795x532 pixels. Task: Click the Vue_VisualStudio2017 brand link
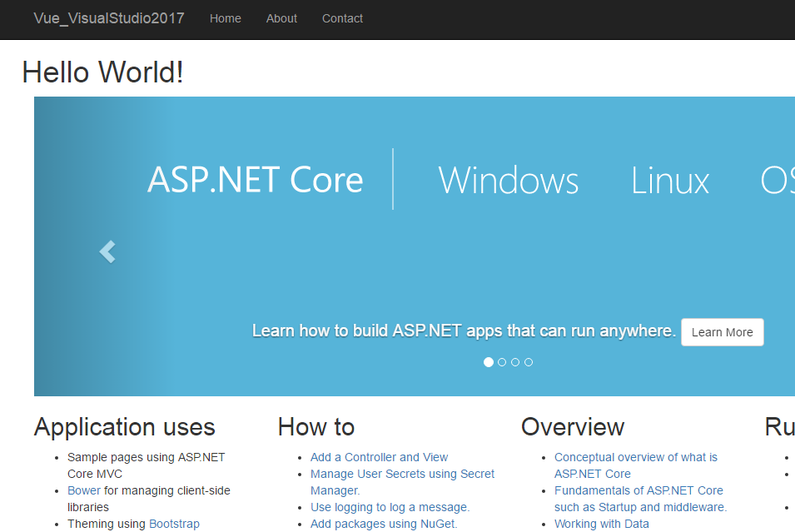108,18
